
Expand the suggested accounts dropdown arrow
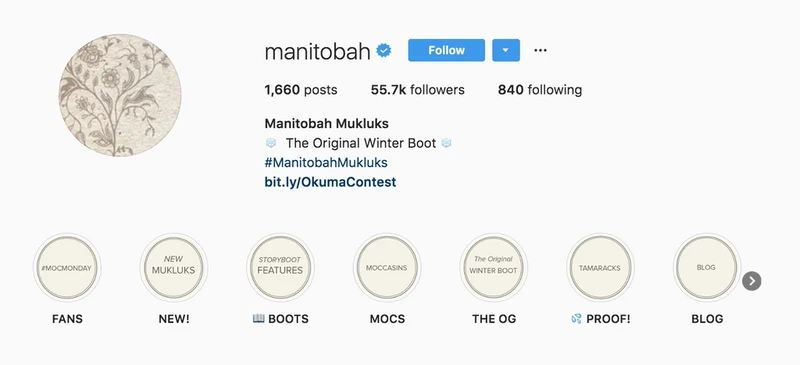tap(506, 50)
